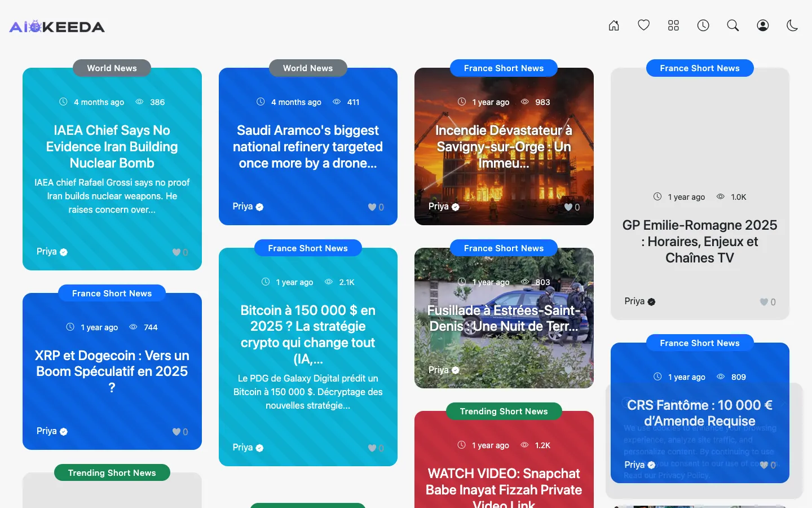Viewport: 812px width, 508px height.
Task: Like the Incendie Dévastateur article heart
Action: 568,207
